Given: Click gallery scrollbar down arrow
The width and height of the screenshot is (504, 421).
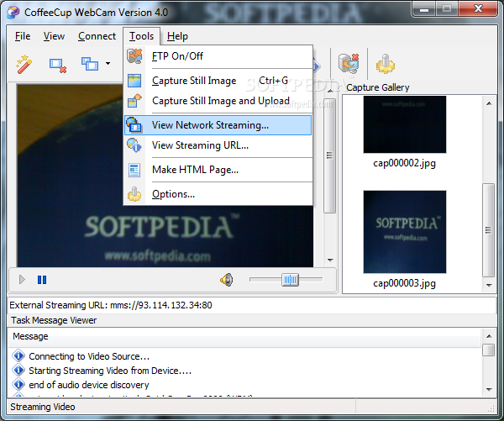Looking at the screenshot, I should pyautogui.click(x=489, y=285).
